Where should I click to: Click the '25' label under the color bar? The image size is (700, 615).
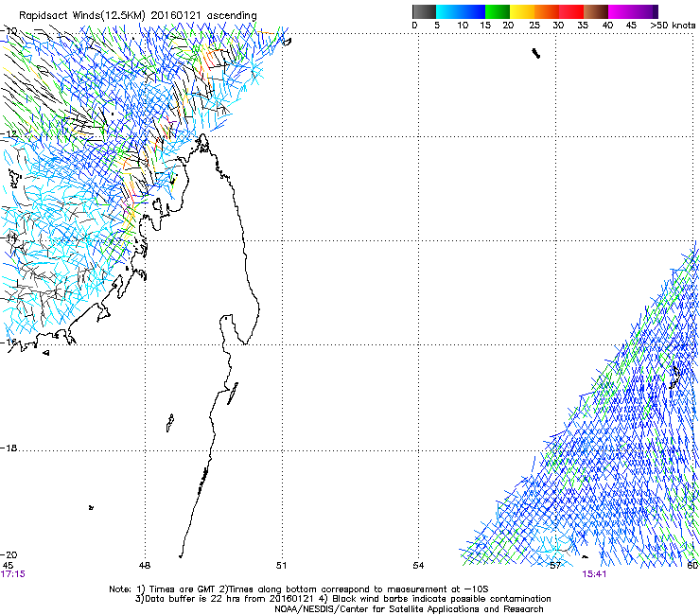click(x=534, y=26)
